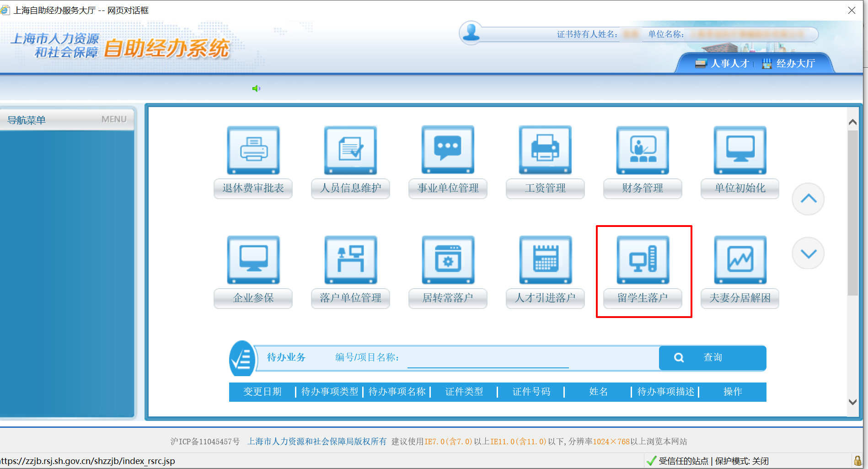Click the 留学生落户 label button
Viewport: 868px width, 469px height.
point(643,298)
